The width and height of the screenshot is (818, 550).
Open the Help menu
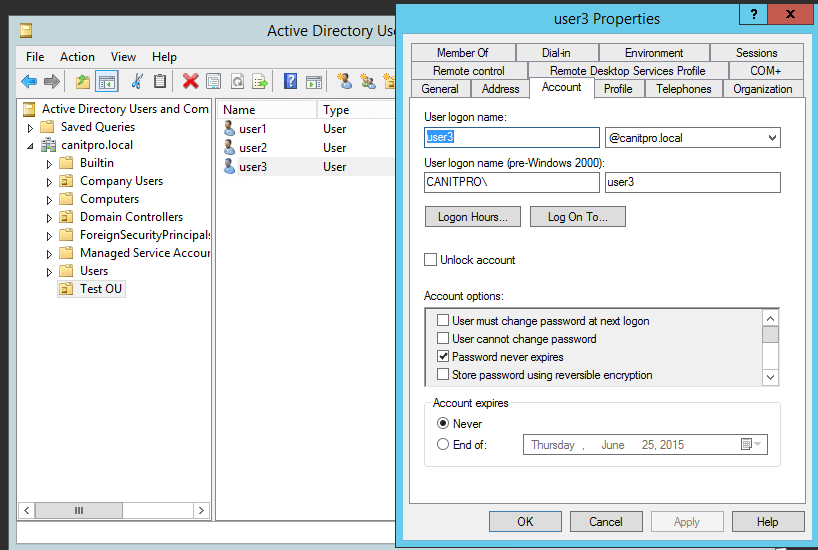click(164, 57)
